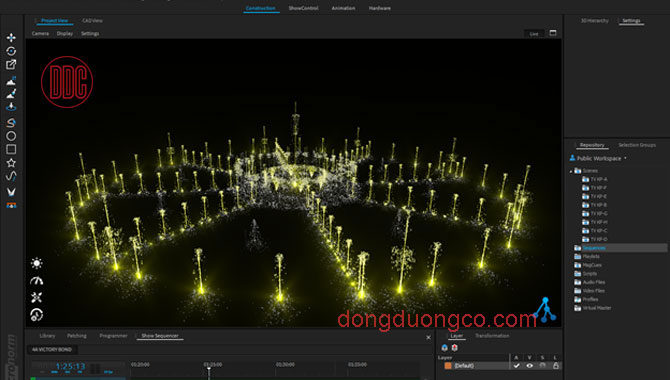Lock the Default layer
The image size is (670, 380).
coord(555,365)
